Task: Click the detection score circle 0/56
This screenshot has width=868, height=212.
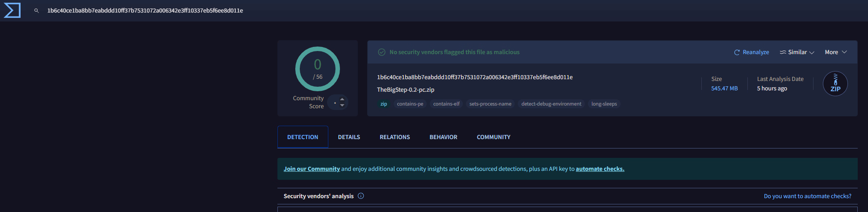Action: (318, 69)
